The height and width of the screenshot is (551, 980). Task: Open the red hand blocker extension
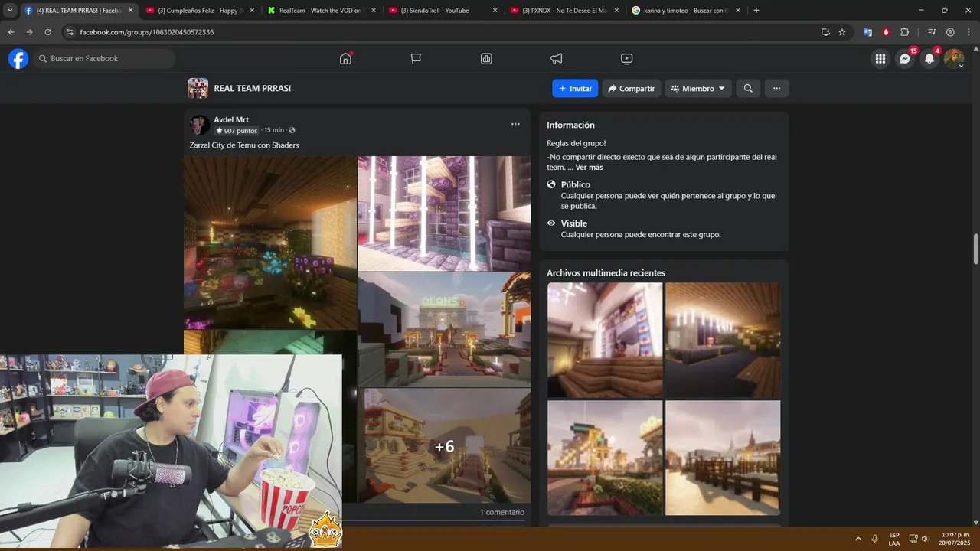coord(886,32)
